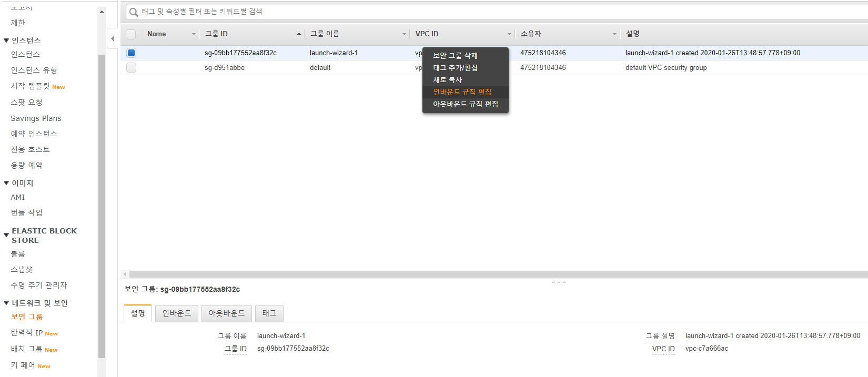This screenshot has width=868, height=377.
Task: Switch to the 설명 tab
Action: tap(138, 313)
